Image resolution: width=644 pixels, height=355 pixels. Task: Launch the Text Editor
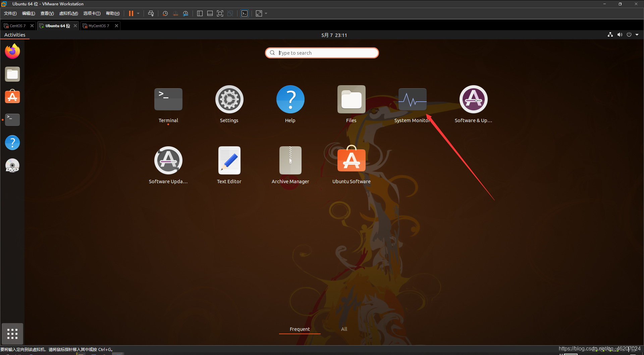point(229,160)
